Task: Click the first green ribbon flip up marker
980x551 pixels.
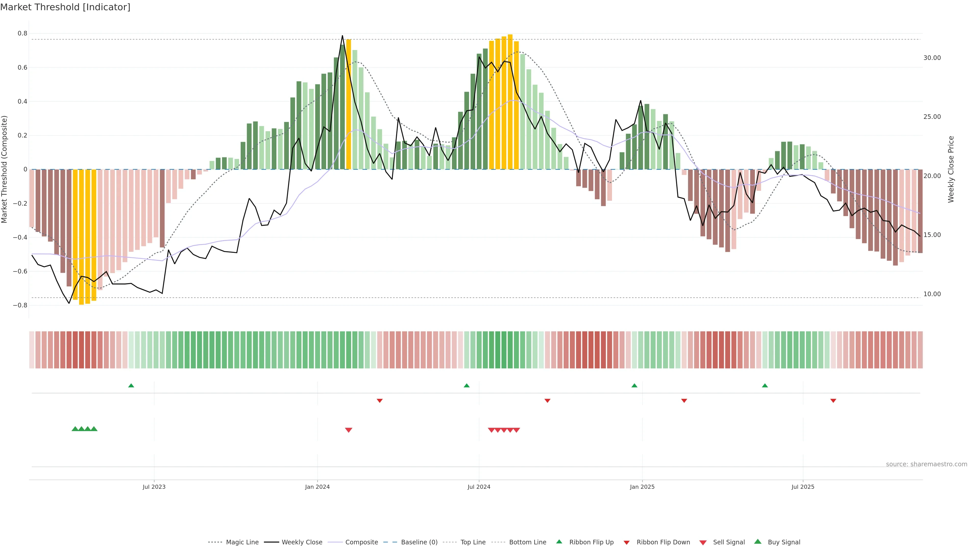Action: coord(131,386)
